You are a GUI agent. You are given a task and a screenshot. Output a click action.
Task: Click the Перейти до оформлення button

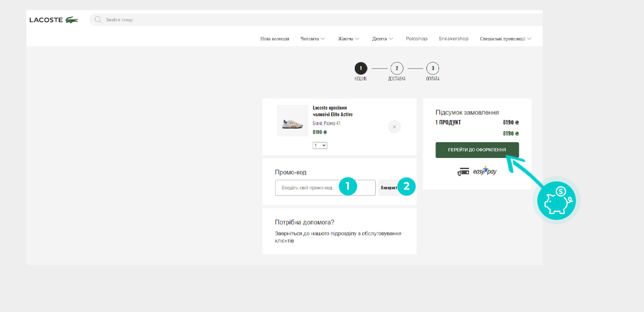pyautogui.click(x=477, y=150)
